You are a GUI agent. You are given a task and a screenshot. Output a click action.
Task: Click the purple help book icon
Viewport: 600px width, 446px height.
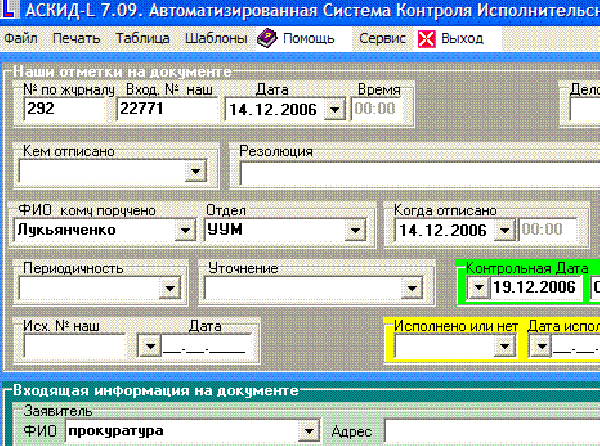point(267,38)
